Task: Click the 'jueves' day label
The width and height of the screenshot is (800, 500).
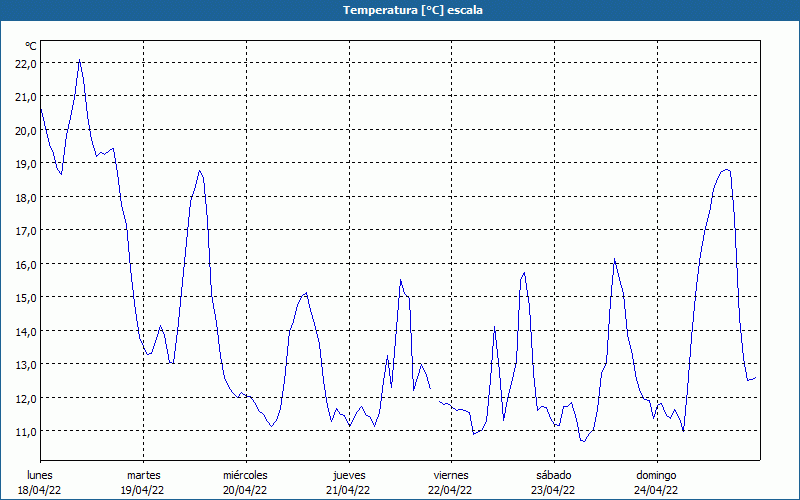Action: click(349, 476)
